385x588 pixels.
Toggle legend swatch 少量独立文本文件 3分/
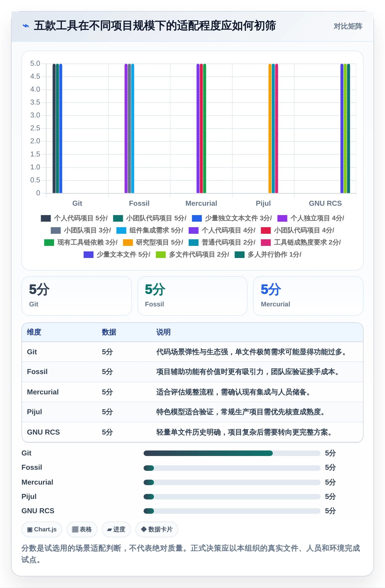coord(197,218)
